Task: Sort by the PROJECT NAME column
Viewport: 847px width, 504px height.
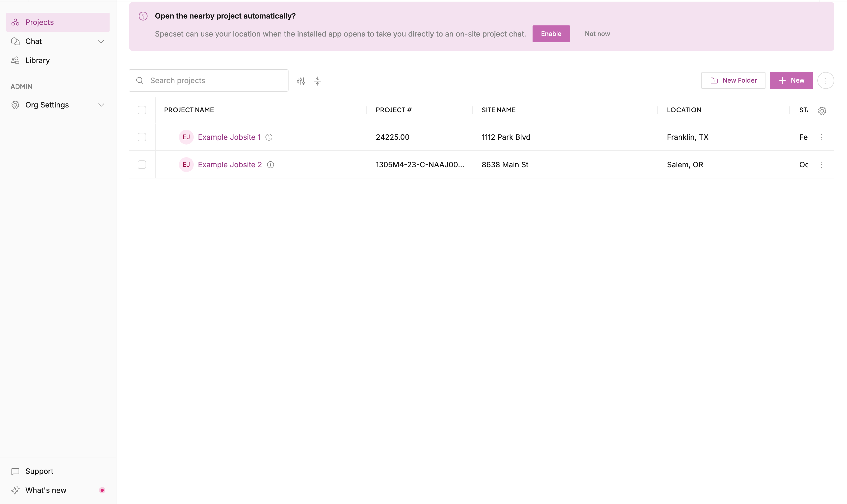Action: [189, 110]
